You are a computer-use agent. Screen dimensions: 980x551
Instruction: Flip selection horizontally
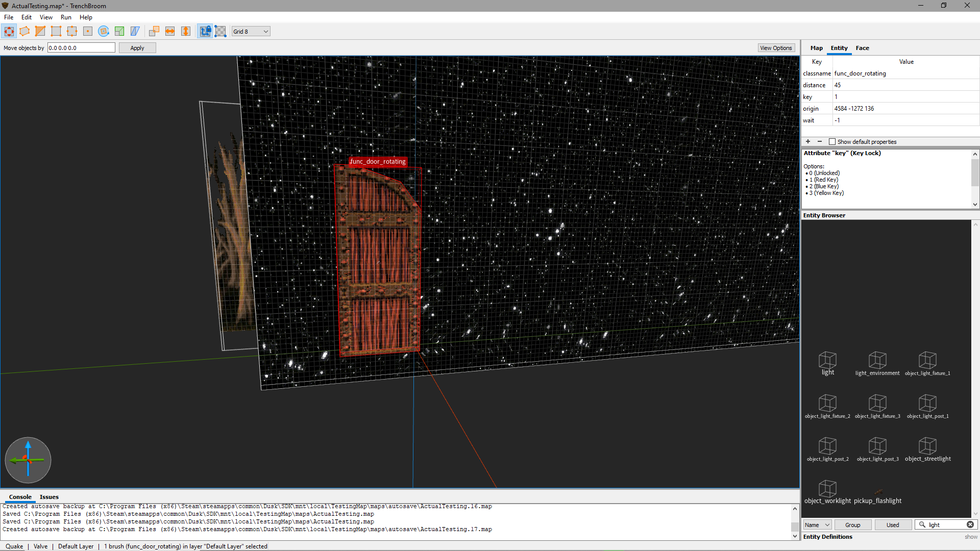(170, 32)
